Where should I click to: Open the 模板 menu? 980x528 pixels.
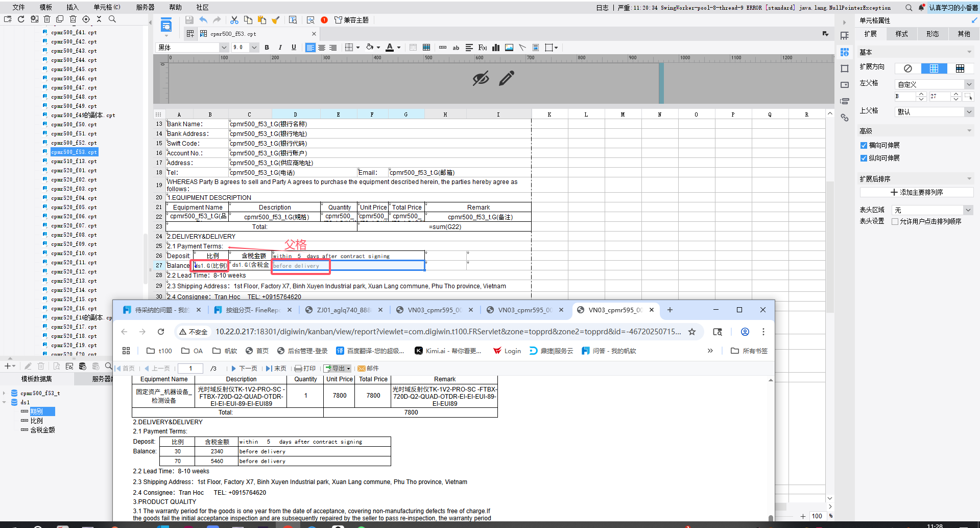pyautogui.click(x=46, y=7)
